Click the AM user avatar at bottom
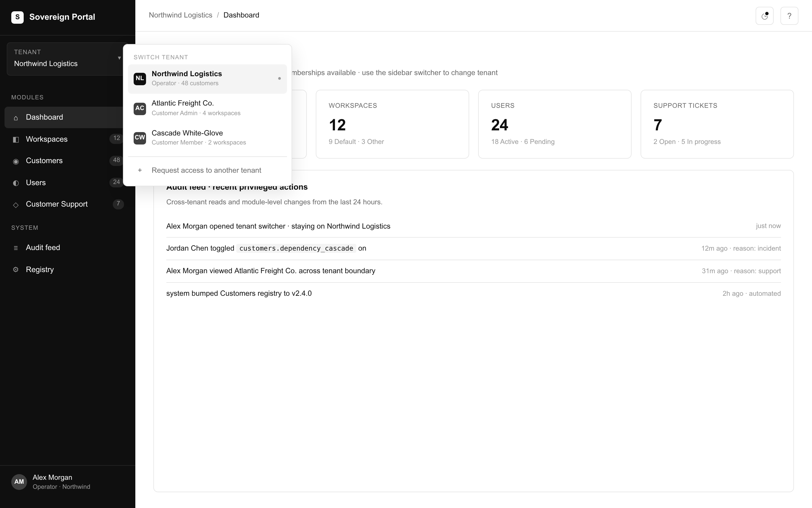This screenshot has height=508, width=812. [19, 482]
